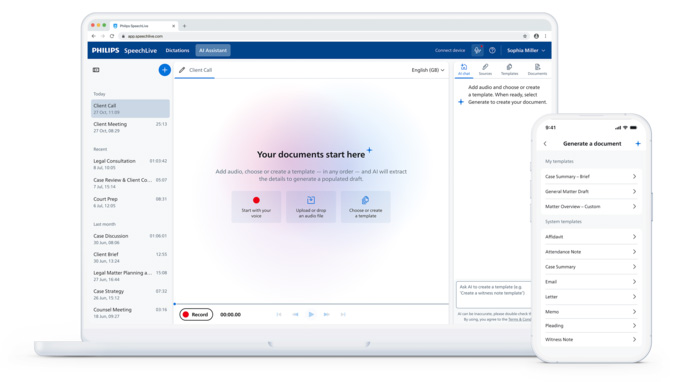Image resolution: width=700 pixels, height=382 pixels.
Task: Click the fast forward playback control
Action: coord(327,315)
